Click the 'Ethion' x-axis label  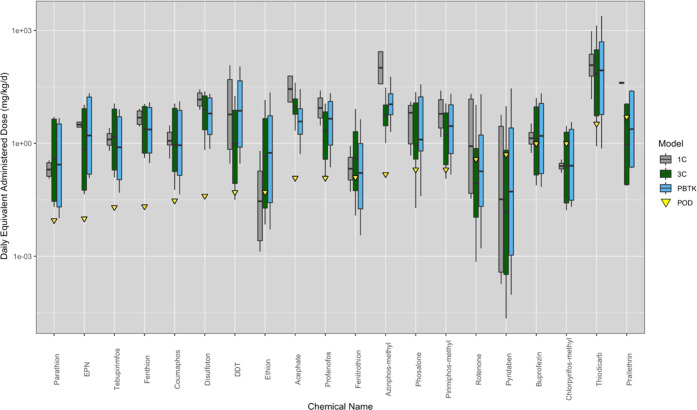click(267, 370)
